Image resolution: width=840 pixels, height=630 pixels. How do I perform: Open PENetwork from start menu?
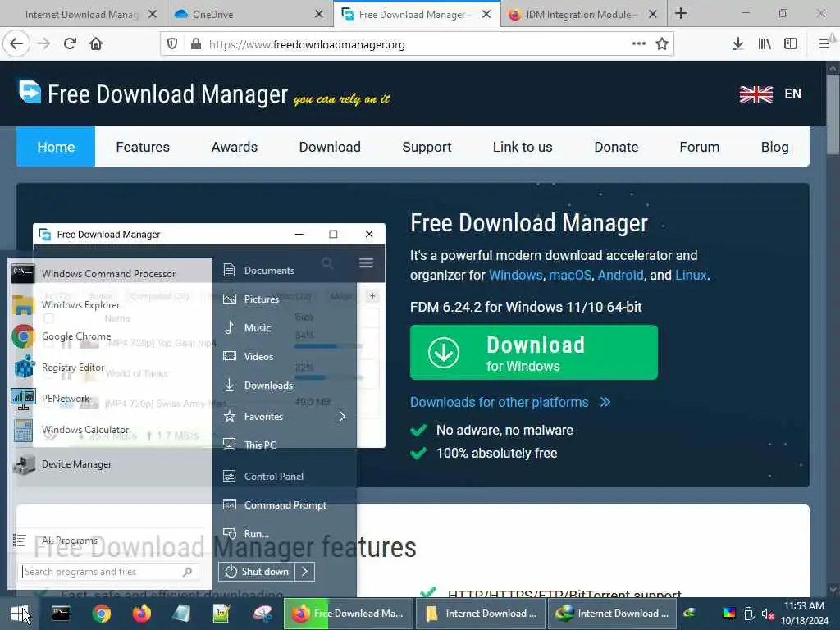[x=110, y=399]
